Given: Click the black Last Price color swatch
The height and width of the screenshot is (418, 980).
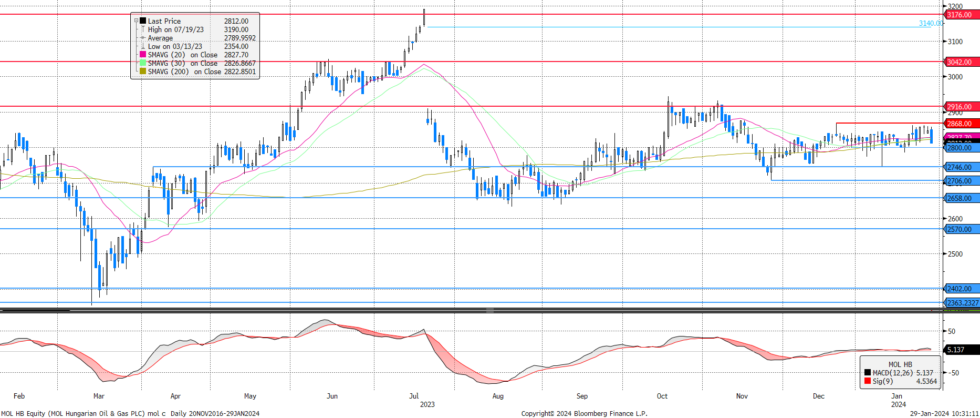Looking at the screenshot, I should click(x=143, y=21).
